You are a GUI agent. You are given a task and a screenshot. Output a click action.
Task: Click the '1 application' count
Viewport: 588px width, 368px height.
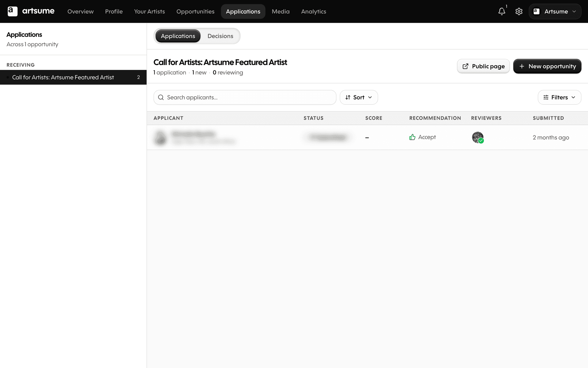coord(170,72)
